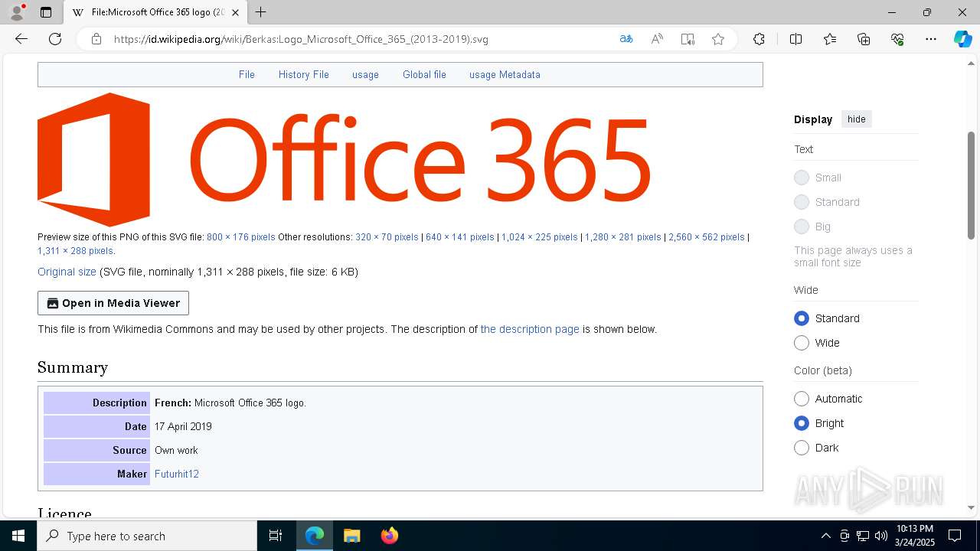
Task: Open browser essentials heart icon
Action: [897, 39]
